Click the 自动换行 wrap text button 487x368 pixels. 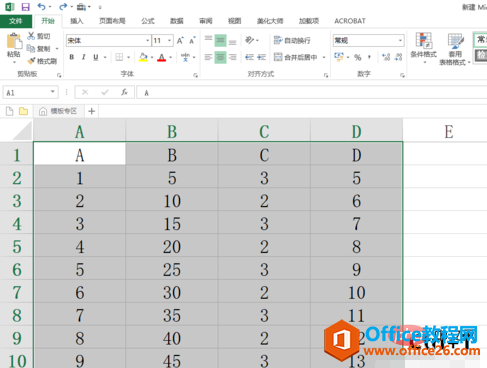click(x=292, y=40)
